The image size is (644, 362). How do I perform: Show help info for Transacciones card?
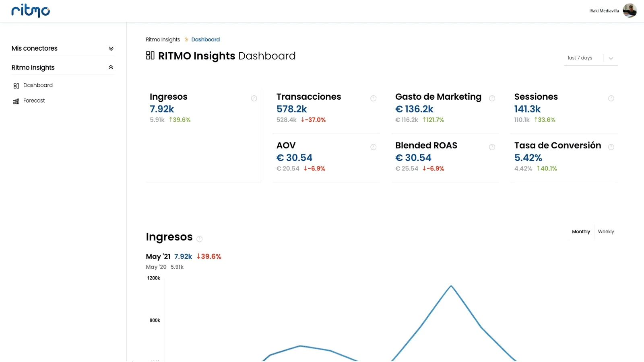373,99
